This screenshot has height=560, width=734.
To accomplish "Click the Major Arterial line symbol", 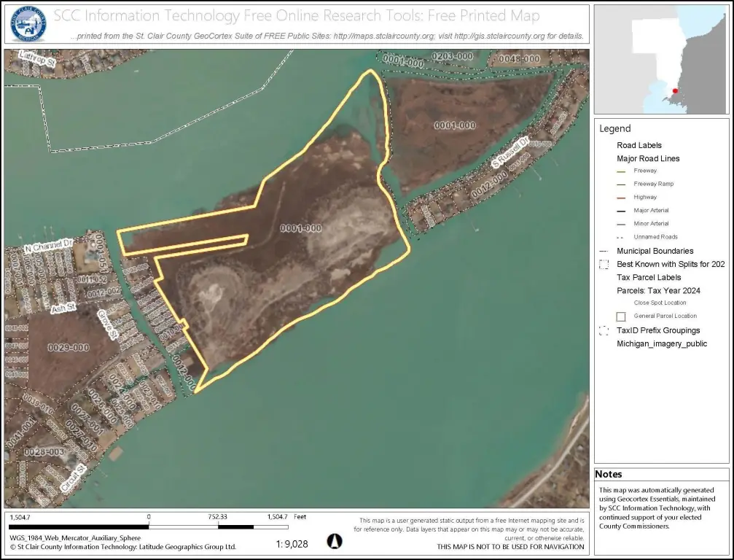I will point(621,210).
